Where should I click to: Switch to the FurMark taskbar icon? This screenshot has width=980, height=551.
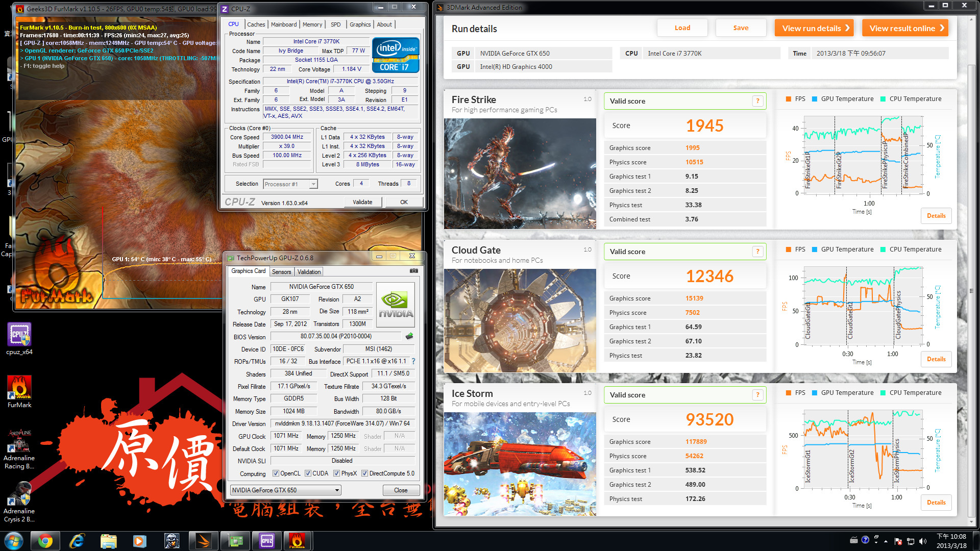point(298,541)
